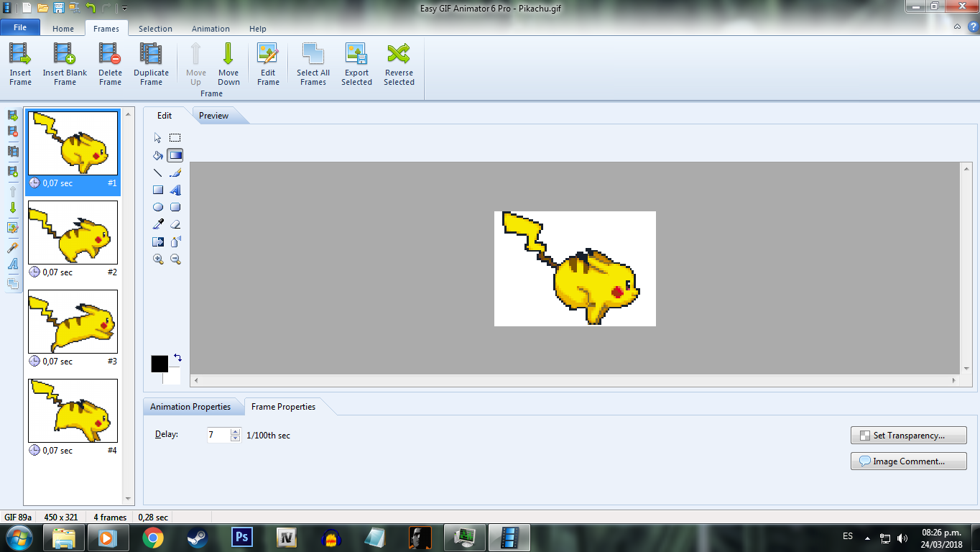The width and height of the screenshot is (980, 552).
Task: Select the rectangular marquee selection tool
Action: pos(175,138)
